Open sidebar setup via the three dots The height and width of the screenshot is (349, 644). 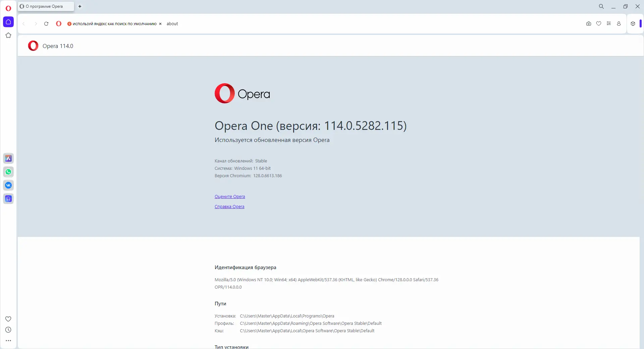8,341
